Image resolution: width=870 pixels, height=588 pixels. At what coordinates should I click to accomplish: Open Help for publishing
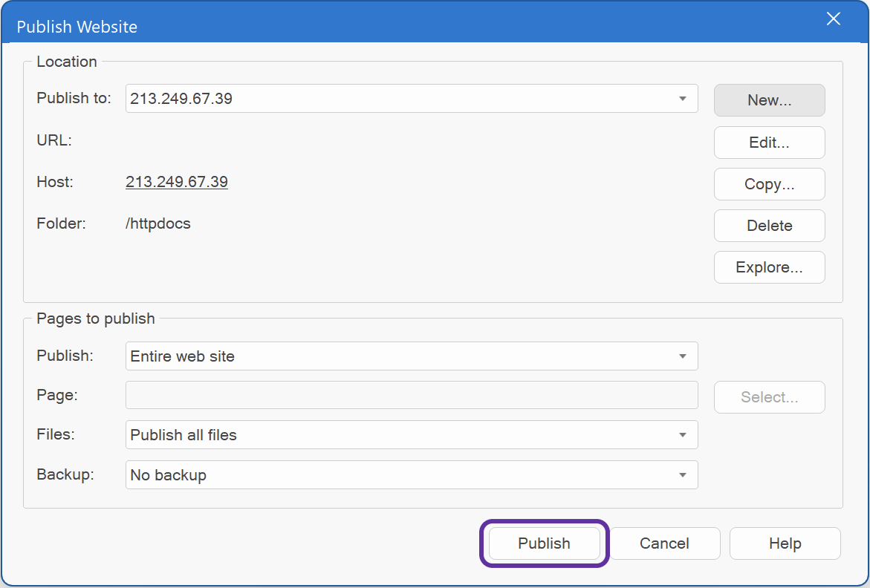(785, 543)
